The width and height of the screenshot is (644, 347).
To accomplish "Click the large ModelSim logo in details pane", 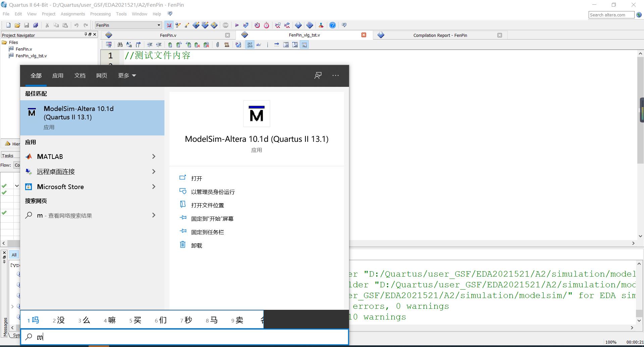I will click(x=257, y=114).
